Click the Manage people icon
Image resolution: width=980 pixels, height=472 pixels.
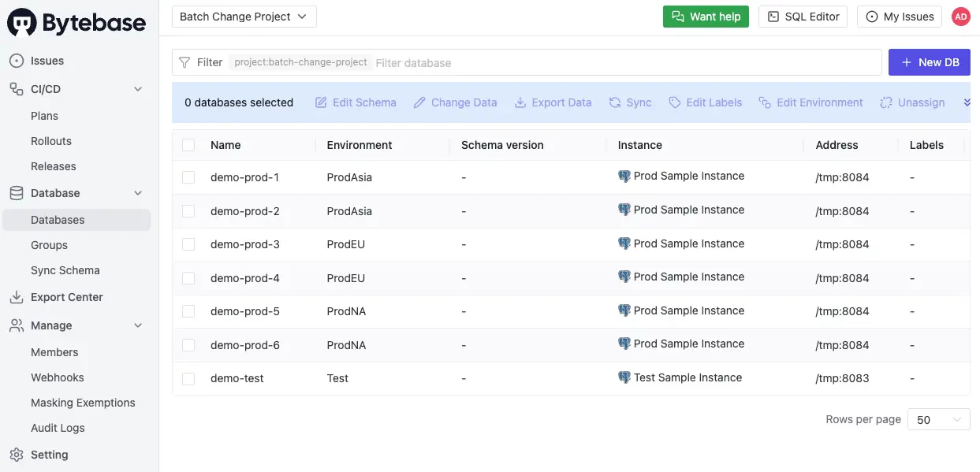click(17, 325)
